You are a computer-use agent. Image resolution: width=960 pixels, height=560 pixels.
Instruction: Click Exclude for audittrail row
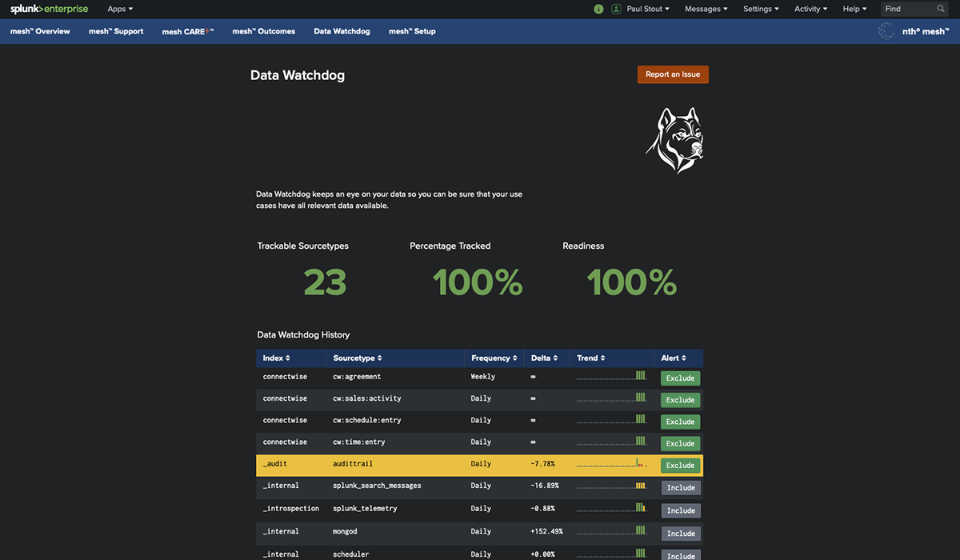click(680, 465)
